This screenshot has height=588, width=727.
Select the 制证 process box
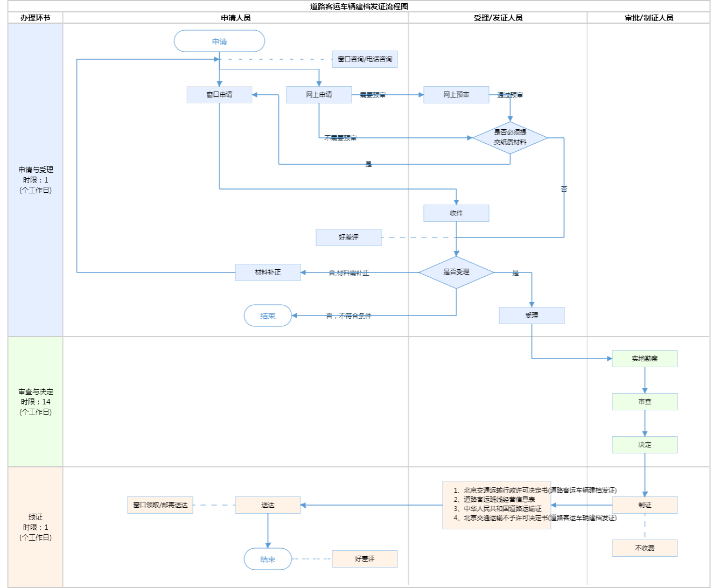645,505
